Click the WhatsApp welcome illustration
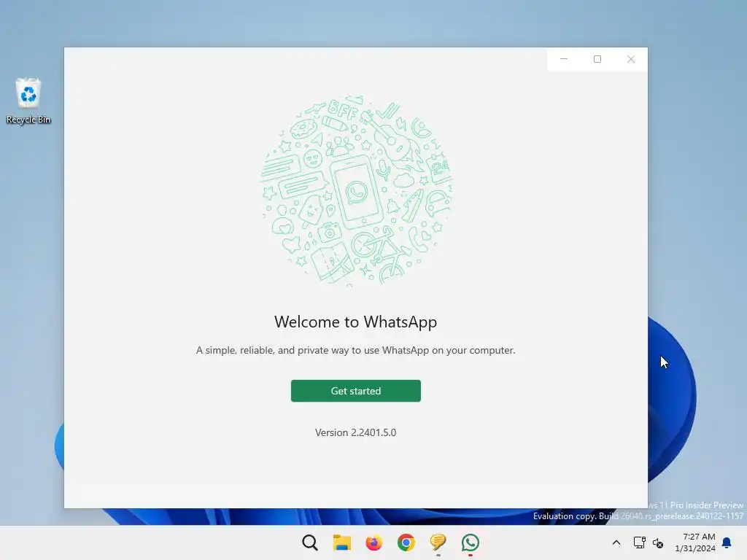The image size is (747, 560). (x=356, y=190)
